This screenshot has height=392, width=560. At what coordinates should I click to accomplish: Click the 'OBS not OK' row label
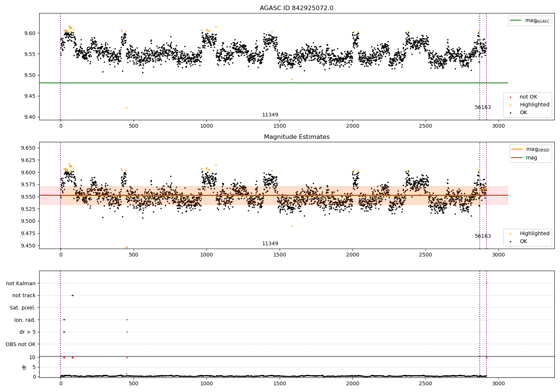tap(21, 344)
